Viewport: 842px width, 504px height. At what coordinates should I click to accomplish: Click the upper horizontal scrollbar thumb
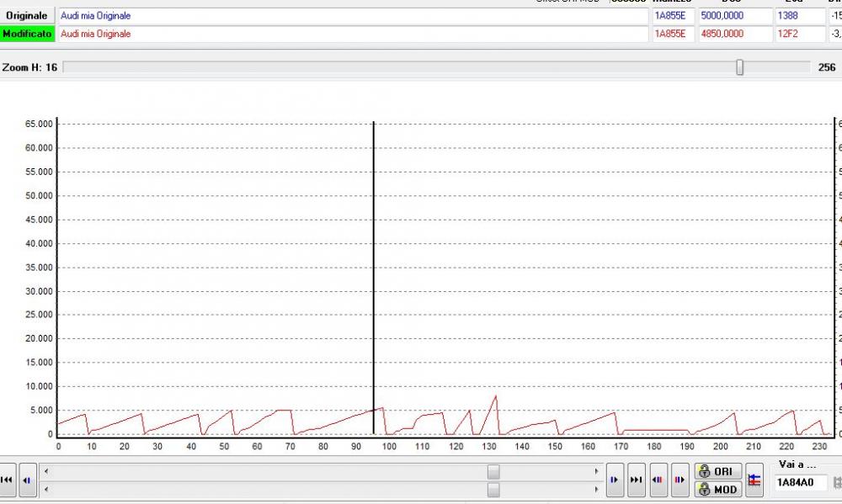click(x=493, y=472)
